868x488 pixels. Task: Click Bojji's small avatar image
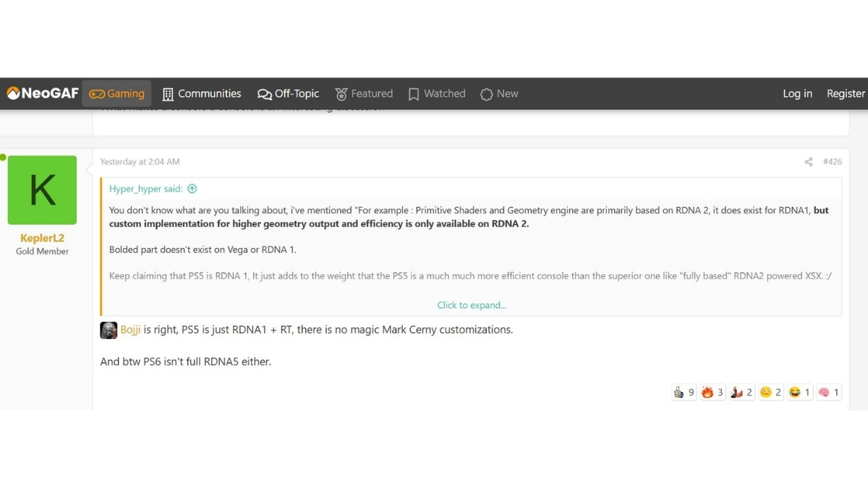coord(109,330)
